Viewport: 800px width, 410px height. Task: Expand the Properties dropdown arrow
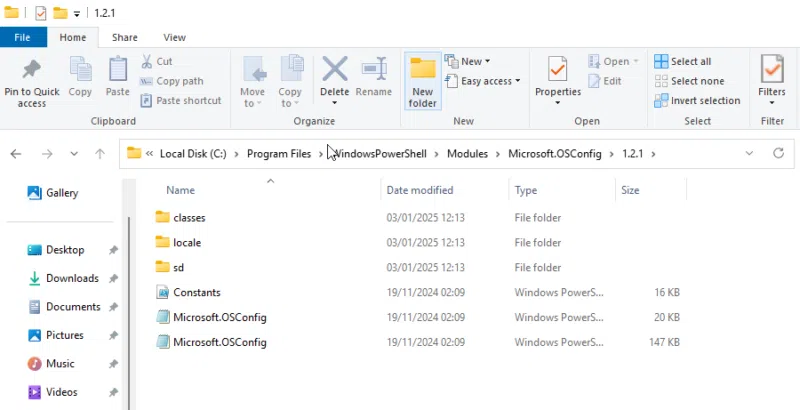point(558,103)
